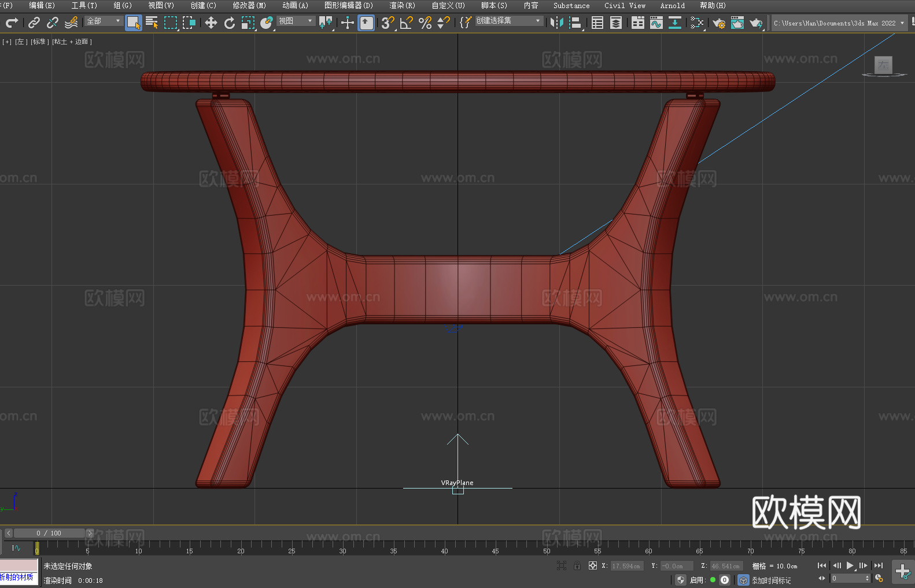Open the Civil View menu
Image resolution: width=915 pixels, height=588 pixels.
(625, 5)
